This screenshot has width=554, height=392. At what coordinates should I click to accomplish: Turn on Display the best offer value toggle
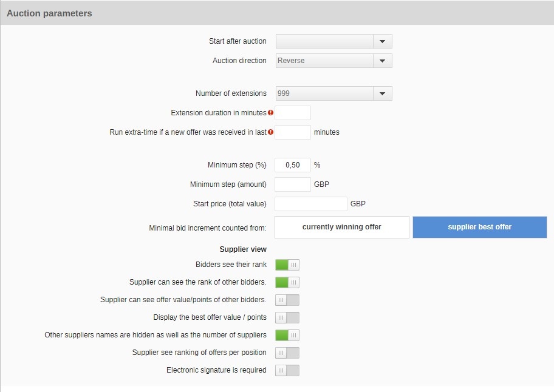point(287,317)
